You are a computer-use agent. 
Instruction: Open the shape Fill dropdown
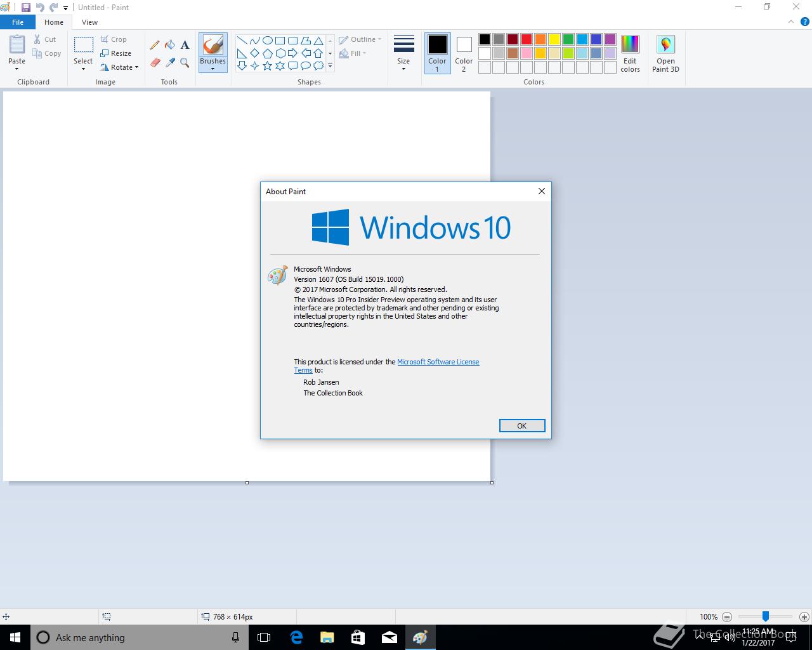click(x=353, y=53)
